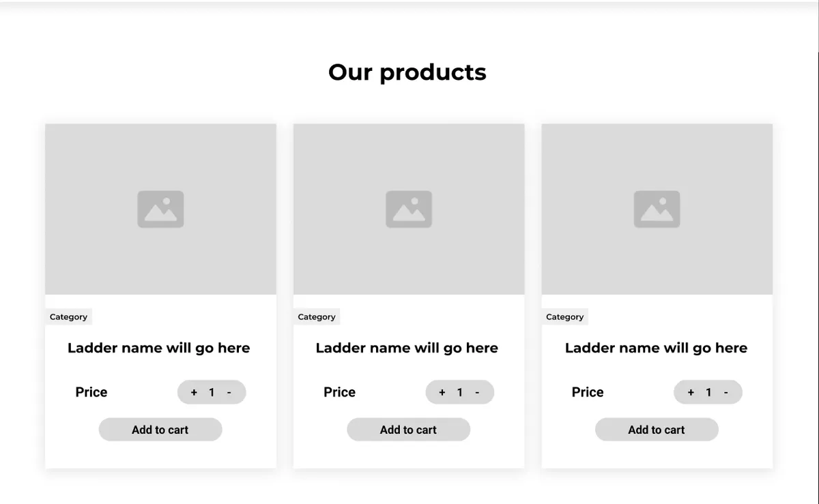Image resolution: width=819 pixels, height=504 pixels.
Task: Increase quantity with plus in first card
Action: 194,392
